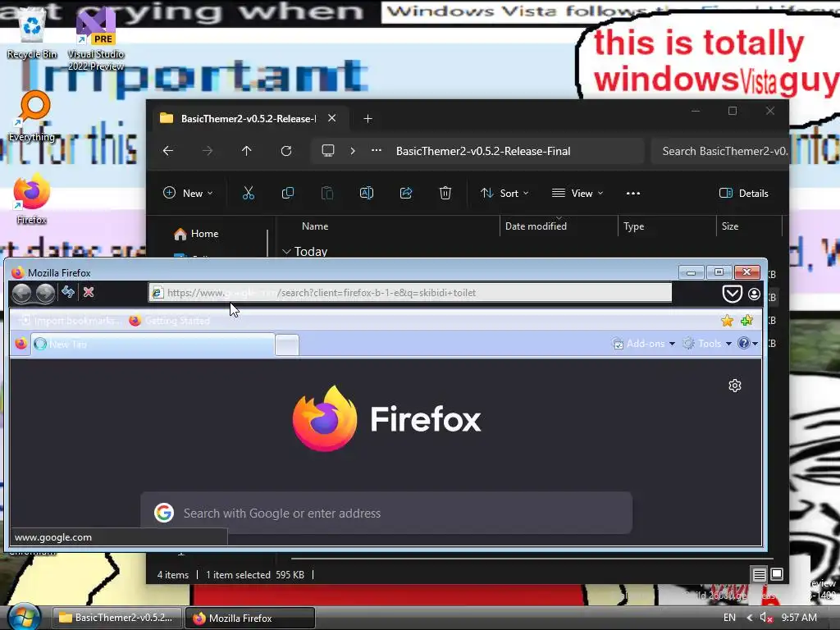The image size is (840, 630).
Task: Collapse the Today group in file list
Action: click(286, 251)
